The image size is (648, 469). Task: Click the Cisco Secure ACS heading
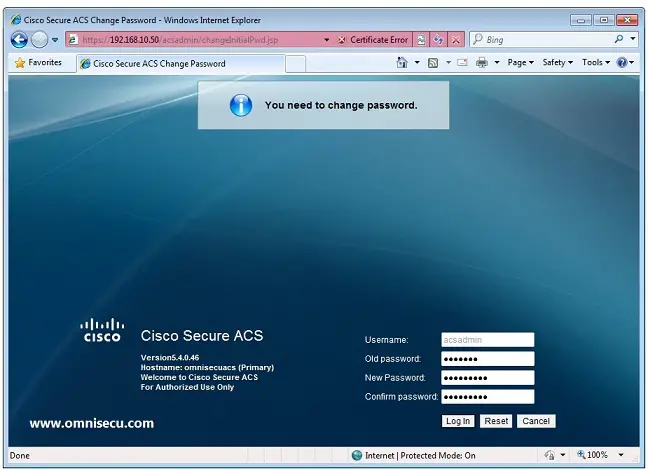pyautogui.click(x=202, y=336)
